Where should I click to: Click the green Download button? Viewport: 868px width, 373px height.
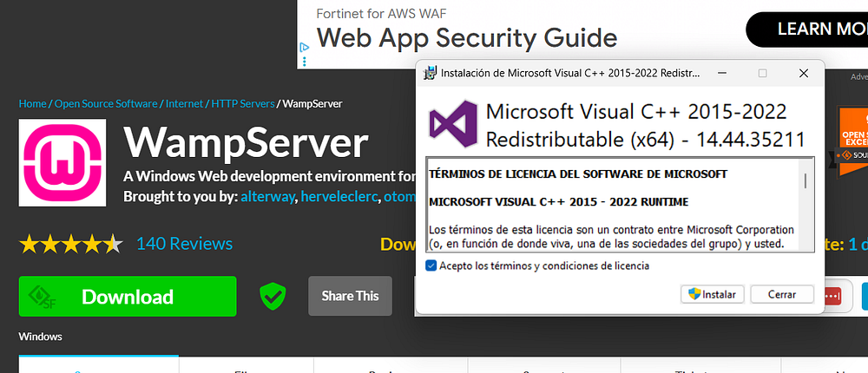click(x=128, y=297)
